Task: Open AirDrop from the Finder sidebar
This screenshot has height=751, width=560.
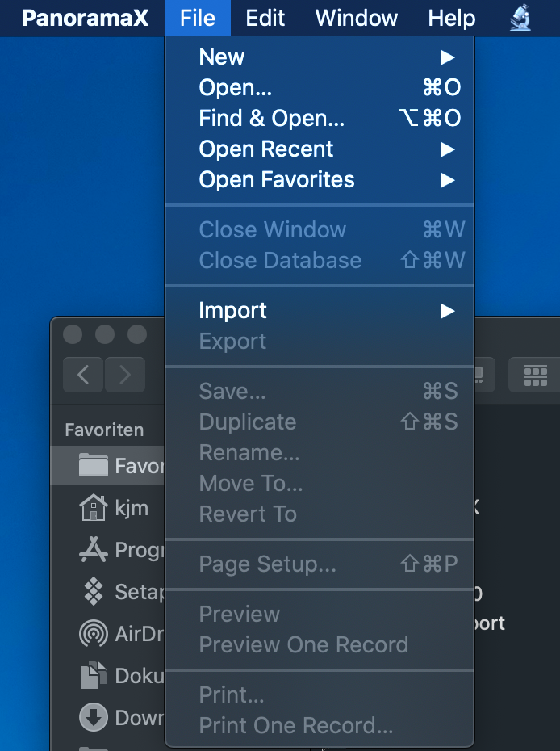Action: [x=94, y=634]
